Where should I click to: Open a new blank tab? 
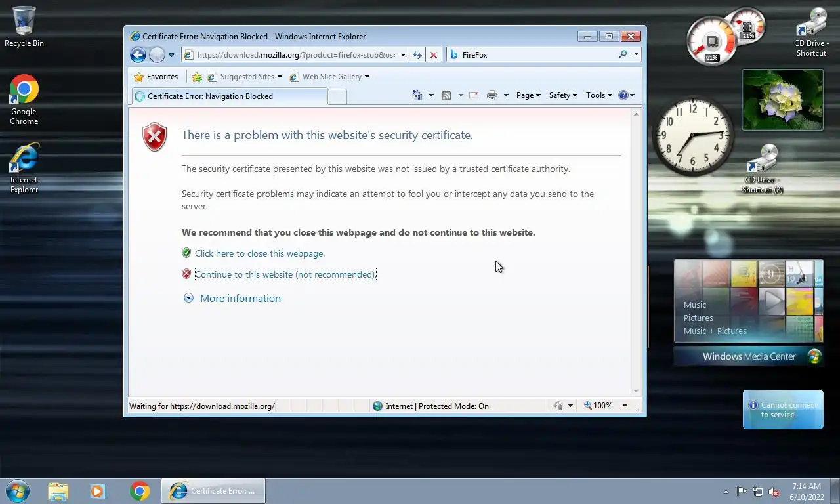[x=337, y=97]
